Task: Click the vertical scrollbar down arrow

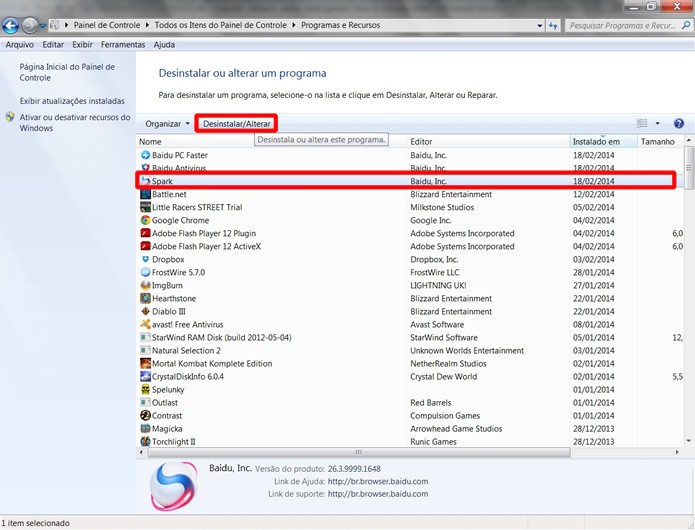Action: click(x=688, y=441)
